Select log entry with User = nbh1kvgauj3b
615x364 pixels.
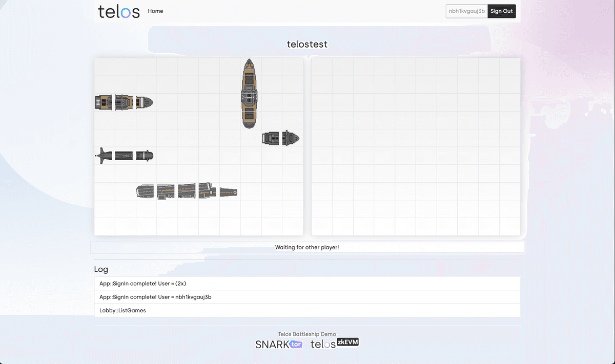[x=307, y=297]
